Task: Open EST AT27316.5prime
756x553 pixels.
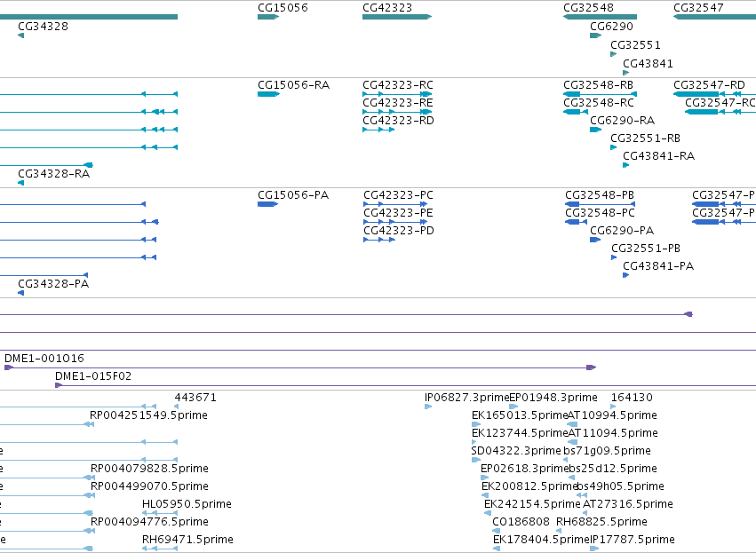Action: click(628, 504)
